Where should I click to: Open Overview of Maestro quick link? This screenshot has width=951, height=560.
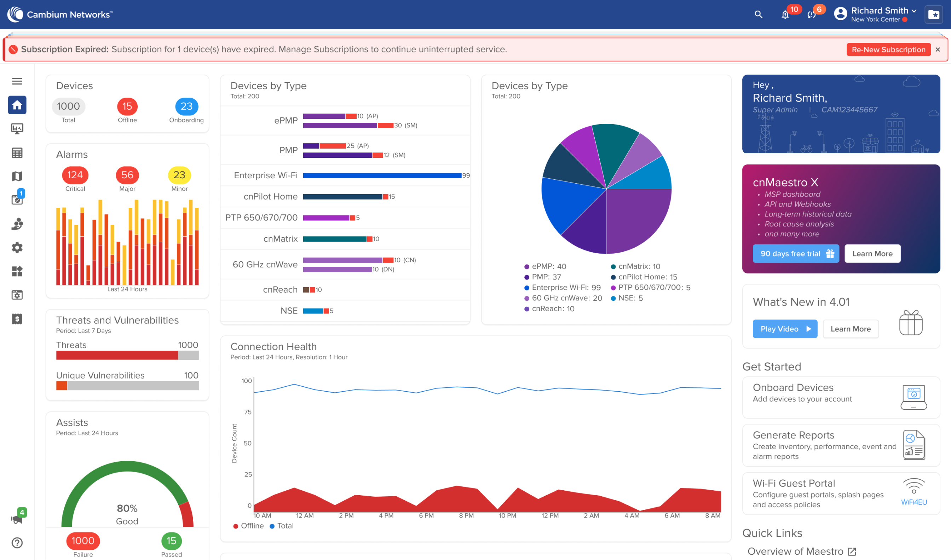tap(802, 551)
